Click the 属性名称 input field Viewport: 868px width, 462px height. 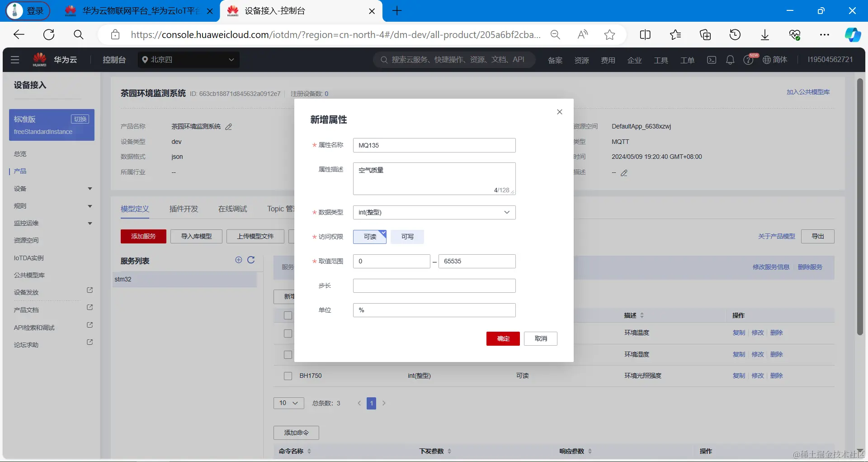pyautogui.click(x=434, y=145)
